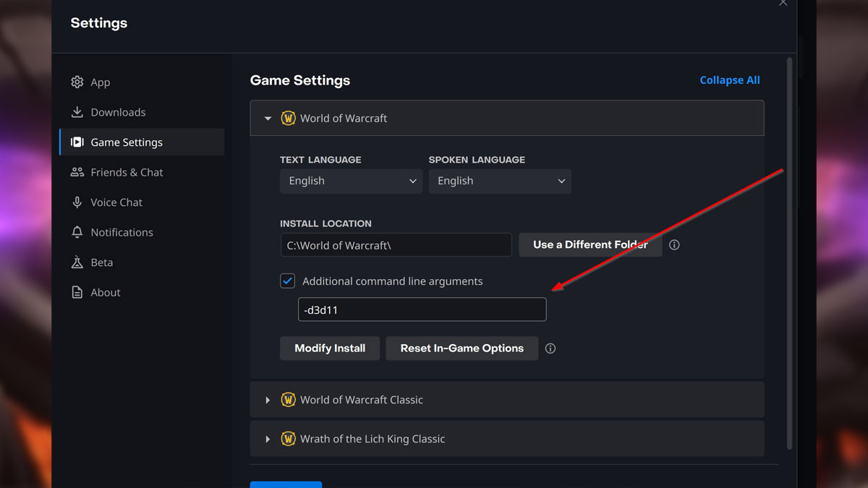Click info icon beside Reset In-Game Options
The width and height of the screenshot is (868, 488).
click(x=550, y=348)
